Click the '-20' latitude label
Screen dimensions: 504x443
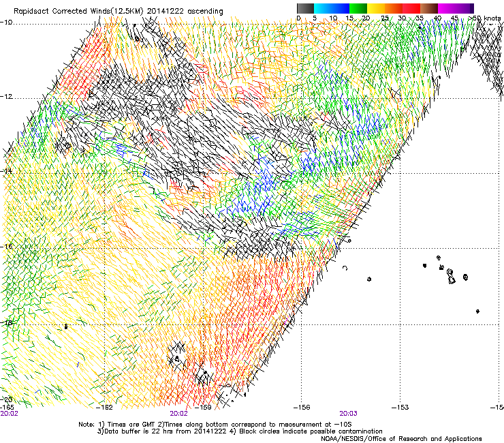tap(6, 399)
